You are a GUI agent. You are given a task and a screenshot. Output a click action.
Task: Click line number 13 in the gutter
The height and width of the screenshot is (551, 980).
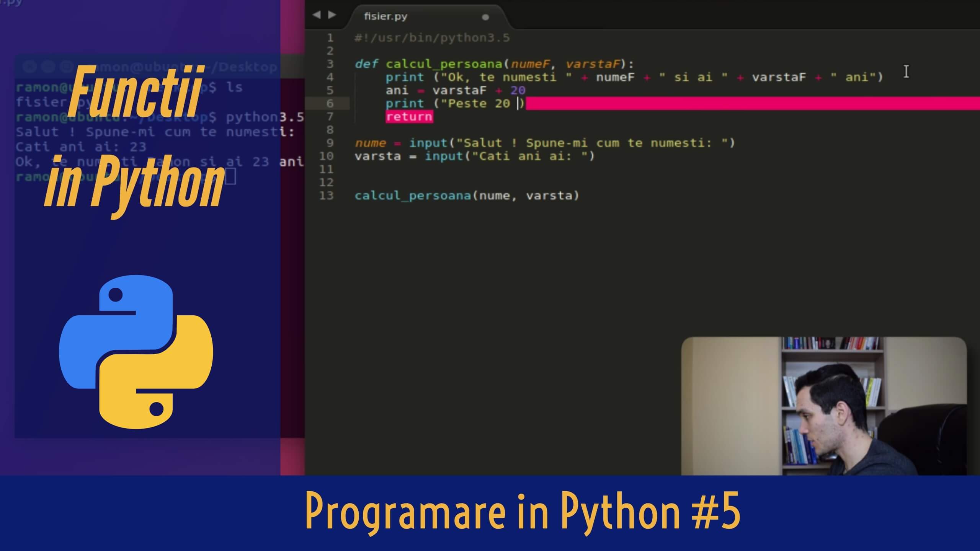[326, 196]
